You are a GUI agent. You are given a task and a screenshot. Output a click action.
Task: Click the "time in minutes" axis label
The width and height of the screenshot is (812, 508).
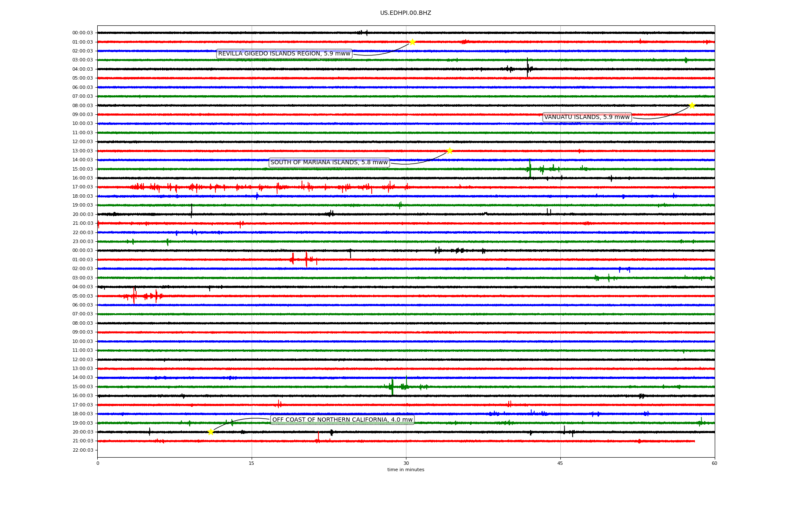(x=406, y=470)
